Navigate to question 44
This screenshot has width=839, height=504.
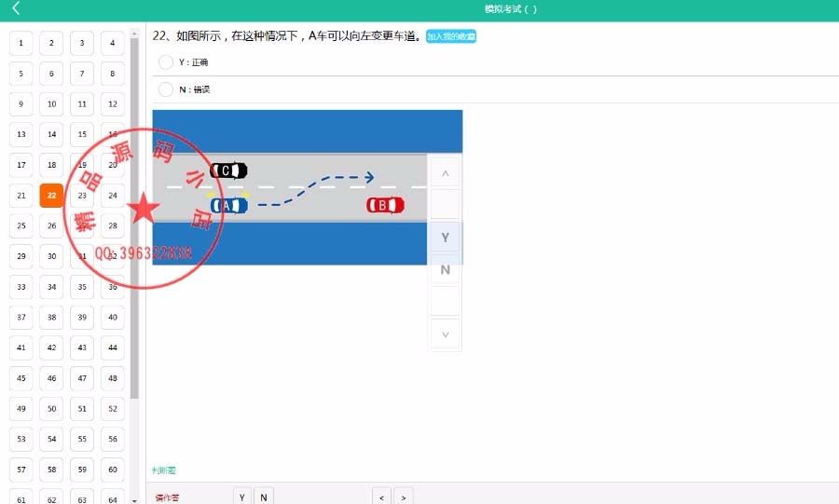[x=113, y=347]
